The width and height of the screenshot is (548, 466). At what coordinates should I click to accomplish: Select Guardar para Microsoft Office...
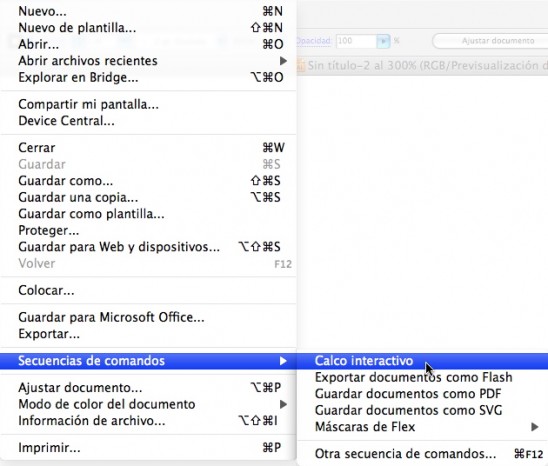pos(148,317)
